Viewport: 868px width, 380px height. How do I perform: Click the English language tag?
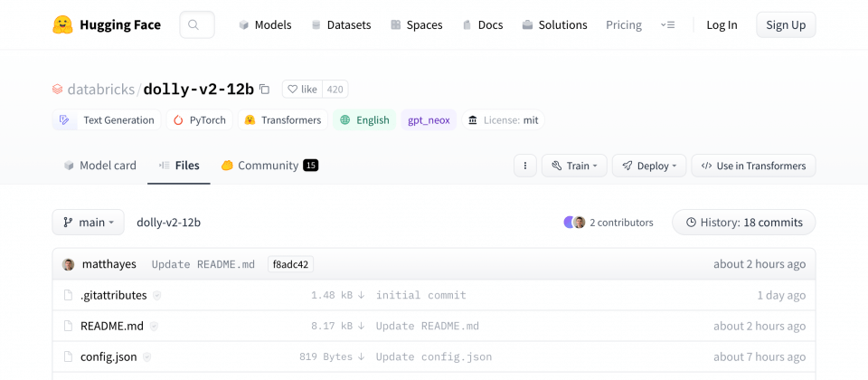[x=364, y=120]
